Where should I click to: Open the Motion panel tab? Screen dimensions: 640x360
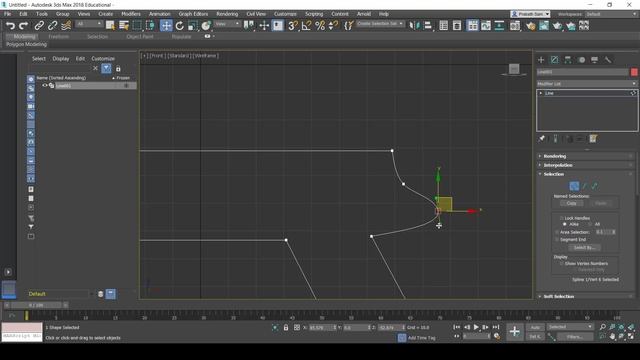[582, 60]
